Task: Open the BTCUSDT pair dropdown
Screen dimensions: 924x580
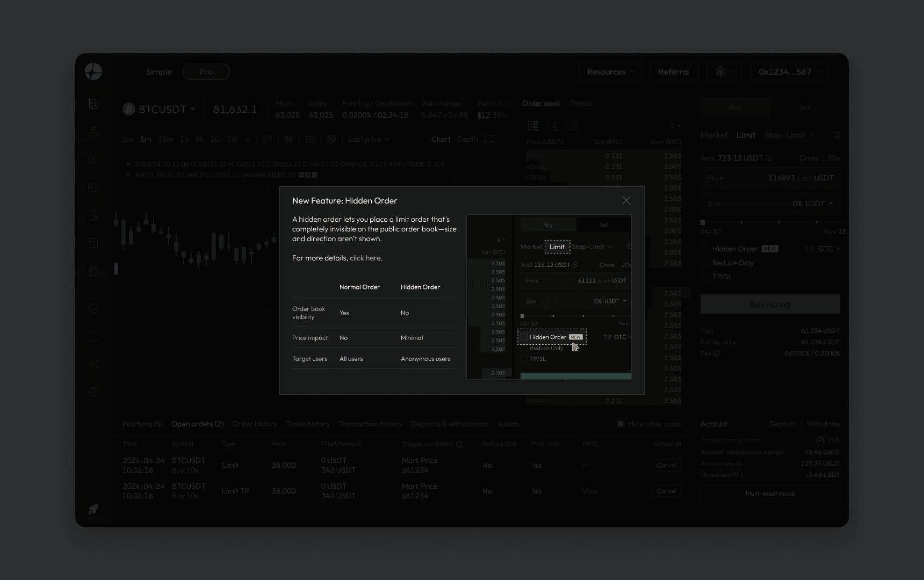Action: (159, 110)
